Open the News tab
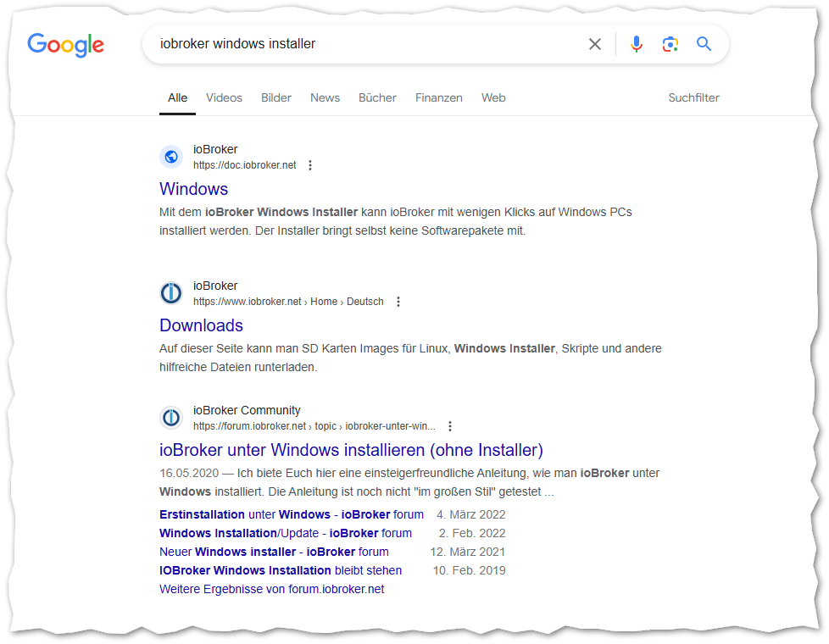 (325, 97)
